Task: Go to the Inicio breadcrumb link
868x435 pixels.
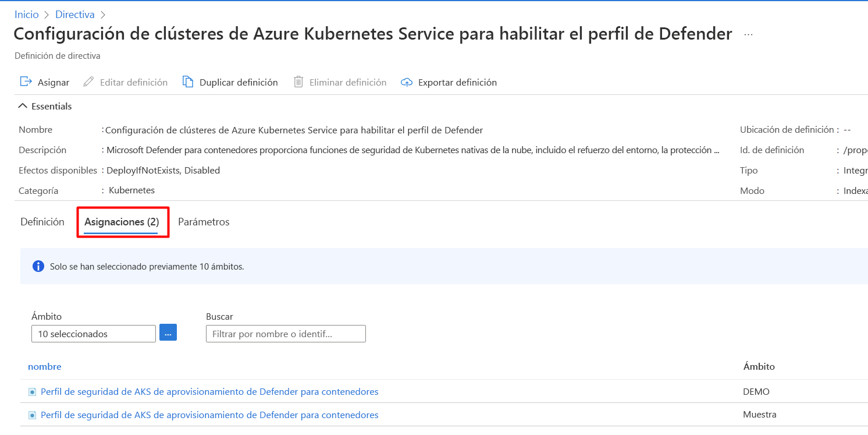Action: pos(27,15)
